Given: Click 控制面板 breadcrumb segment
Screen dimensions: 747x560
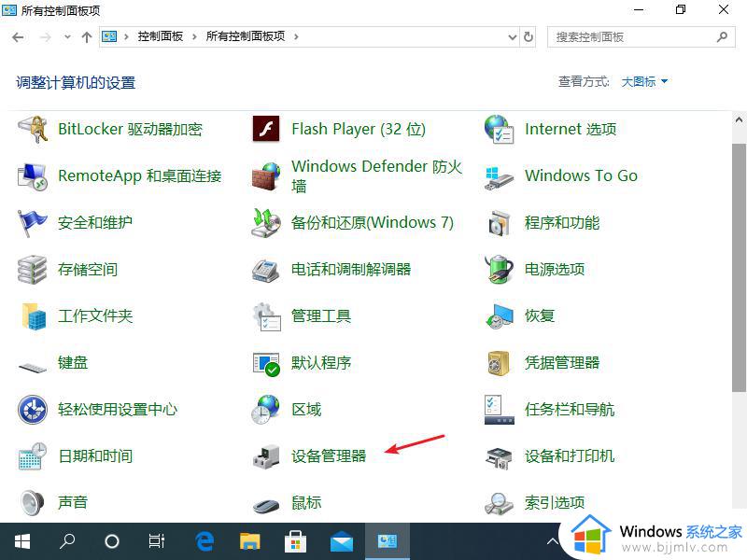Looking at the screenshot, I should (x=160, y=36).
